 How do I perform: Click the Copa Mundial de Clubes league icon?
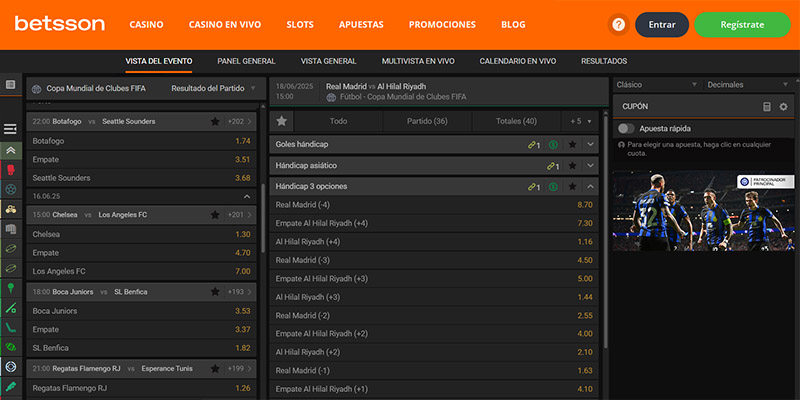tap(36, 89)
